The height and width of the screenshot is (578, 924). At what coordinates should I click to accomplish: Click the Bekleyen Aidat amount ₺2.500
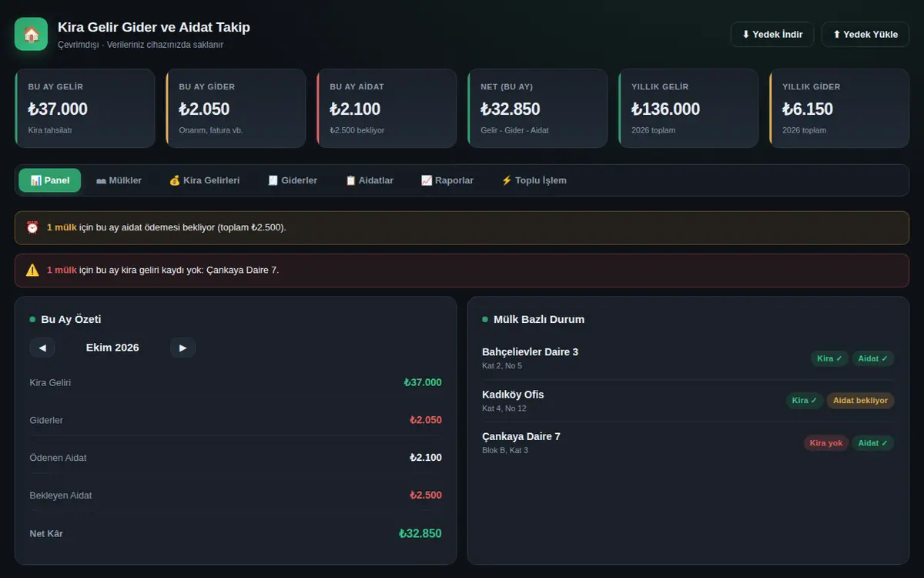426,495
